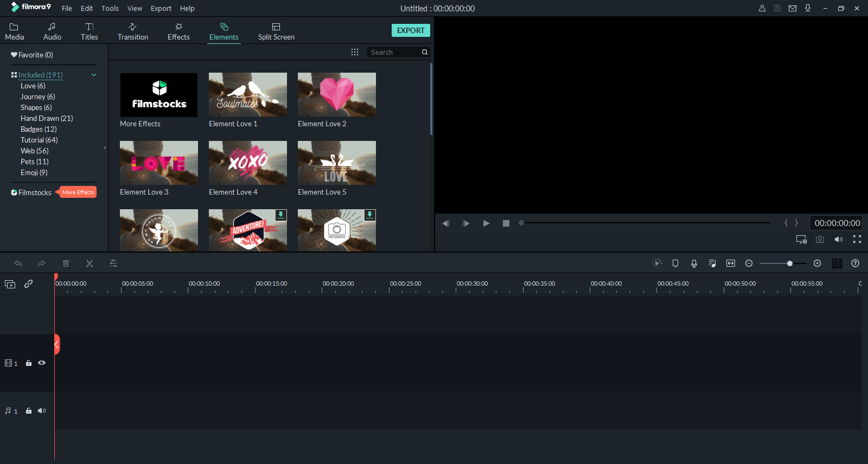Switch to the Split Screen tab
Image resolution: width=868 pixels, height=464 pixels.
point(276,31)
